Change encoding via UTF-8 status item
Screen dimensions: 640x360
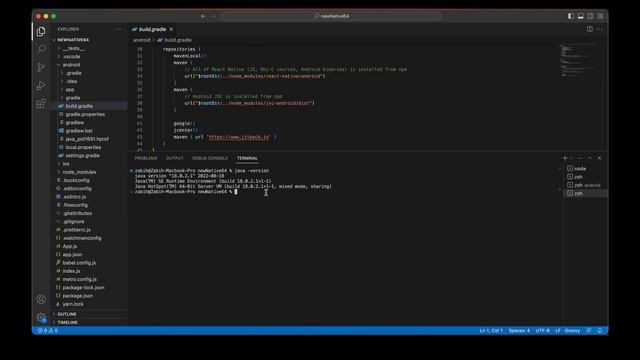click(x=542, y=330)
